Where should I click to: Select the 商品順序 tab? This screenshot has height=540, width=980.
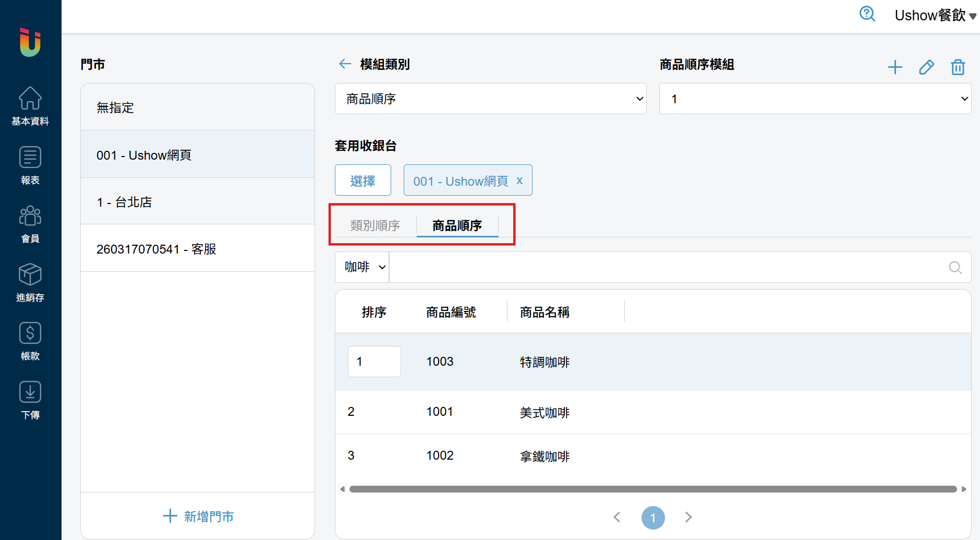coord(457,225)
